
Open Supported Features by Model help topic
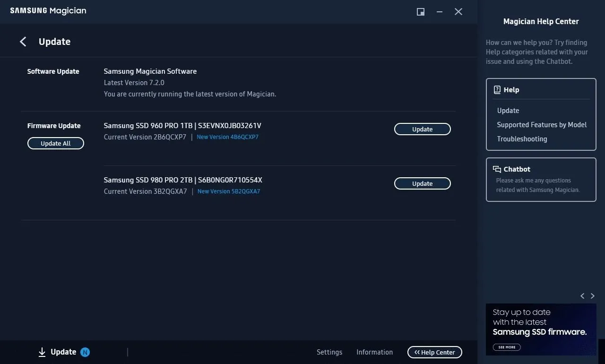pos(542,125)
